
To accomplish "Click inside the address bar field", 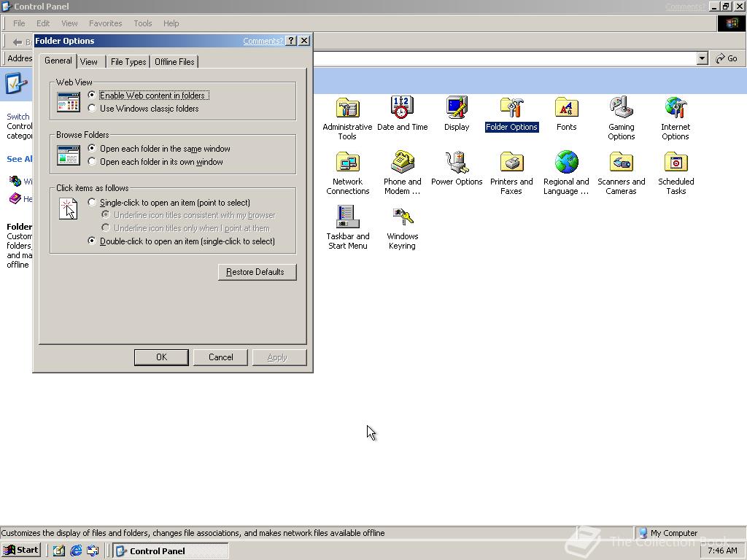I will (505, 58).
